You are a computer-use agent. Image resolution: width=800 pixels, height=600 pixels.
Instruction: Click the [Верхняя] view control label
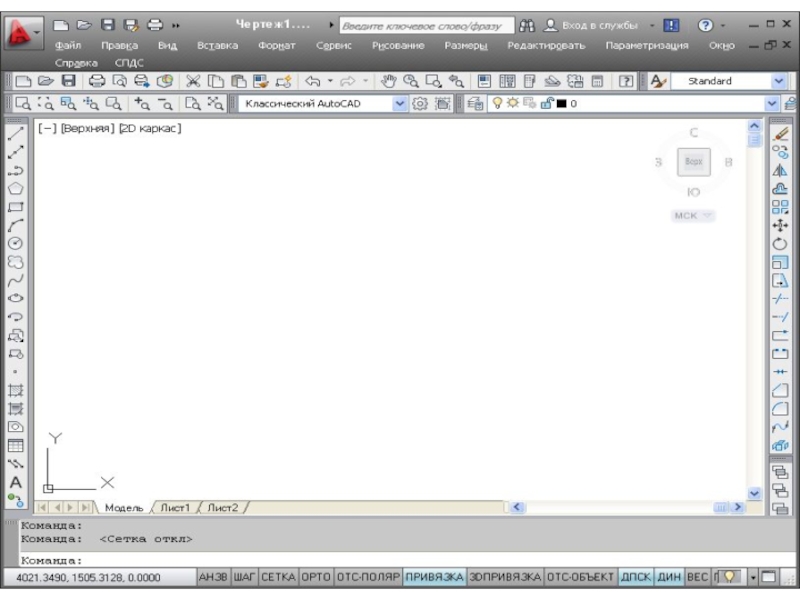(87, 128)
